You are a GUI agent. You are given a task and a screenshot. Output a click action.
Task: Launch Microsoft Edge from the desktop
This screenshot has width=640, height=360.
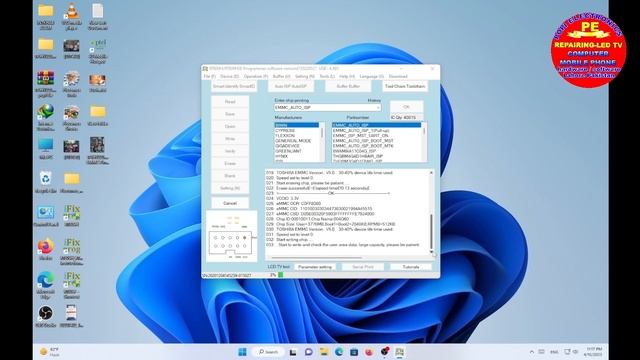pyautogui.click(x=45, y=285)
